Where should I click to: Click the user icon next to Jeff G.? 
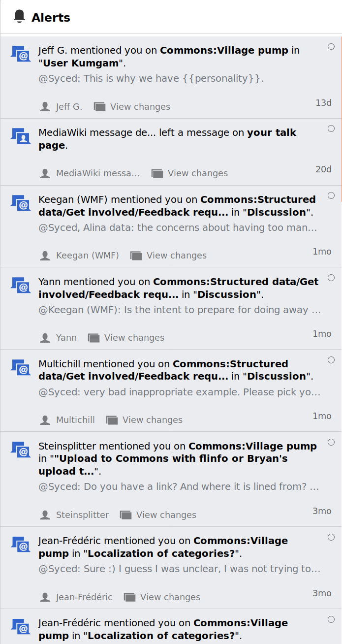(45, 106)
